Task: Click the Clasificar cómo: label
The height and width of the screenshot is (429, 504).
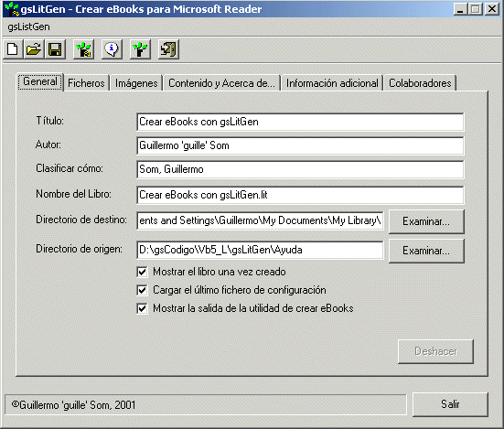Action: pyautogui.click(x=70, y=168)
